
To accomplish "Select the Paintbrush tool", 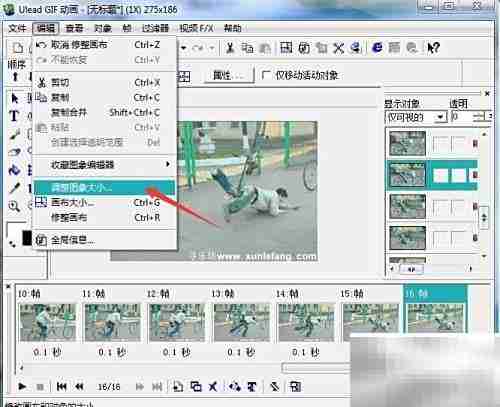I will pyautogui.click(x=15, y=134).
